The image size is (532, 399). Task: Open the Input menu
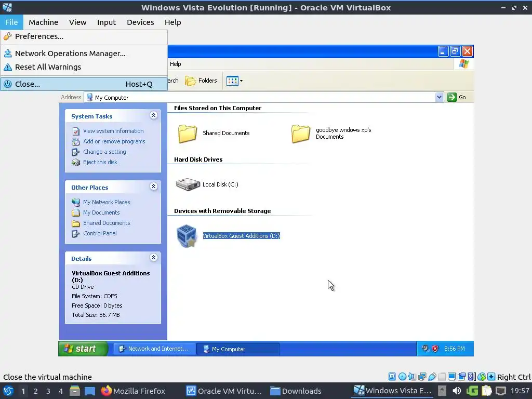[107, 22]
